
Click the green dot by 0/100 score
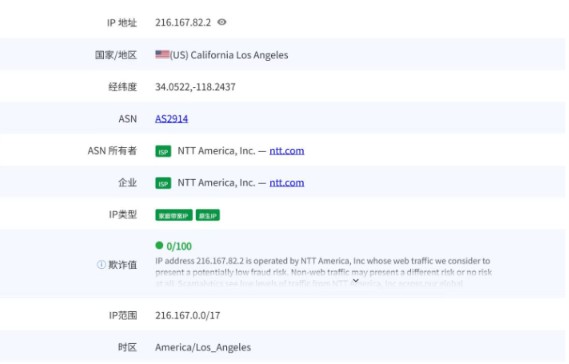159,245
